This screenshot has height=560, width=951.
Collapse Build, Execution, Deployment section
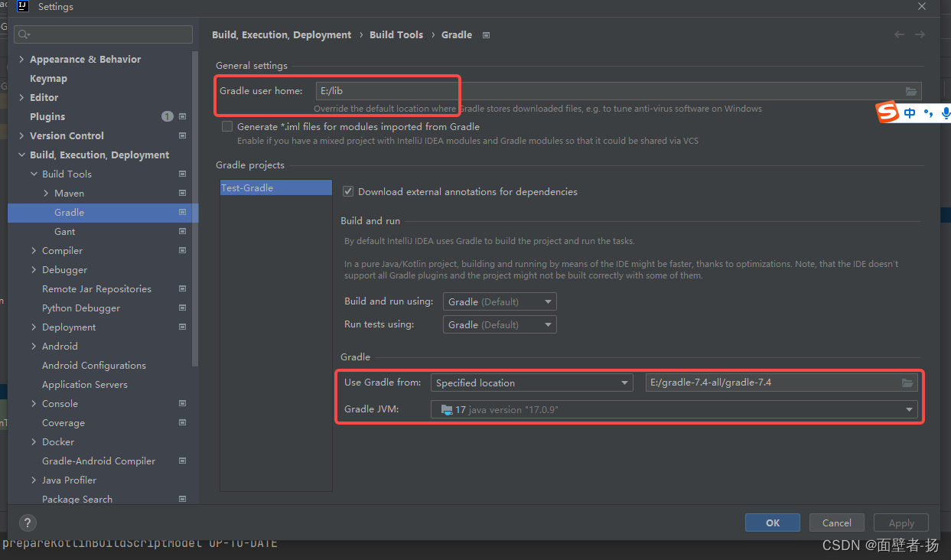point(21,155)
